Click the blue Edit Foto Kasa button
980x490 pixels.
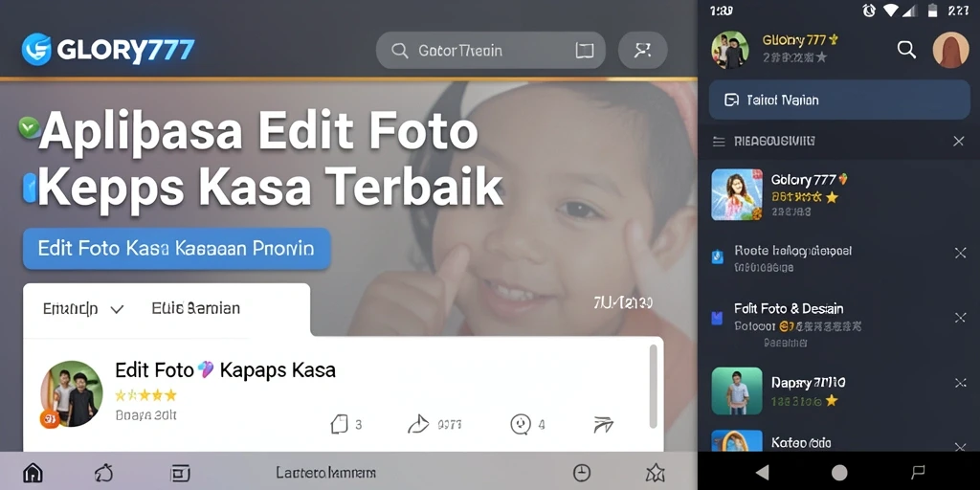176,249
